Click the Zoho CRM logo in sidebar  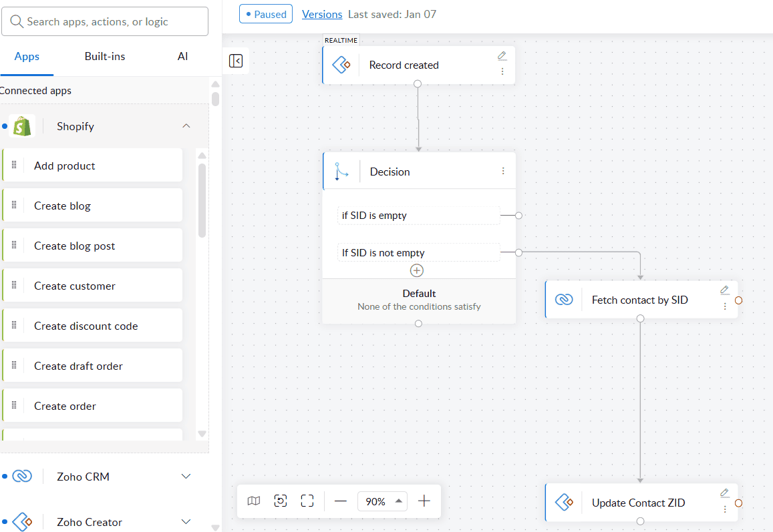[x=22, y=477]
